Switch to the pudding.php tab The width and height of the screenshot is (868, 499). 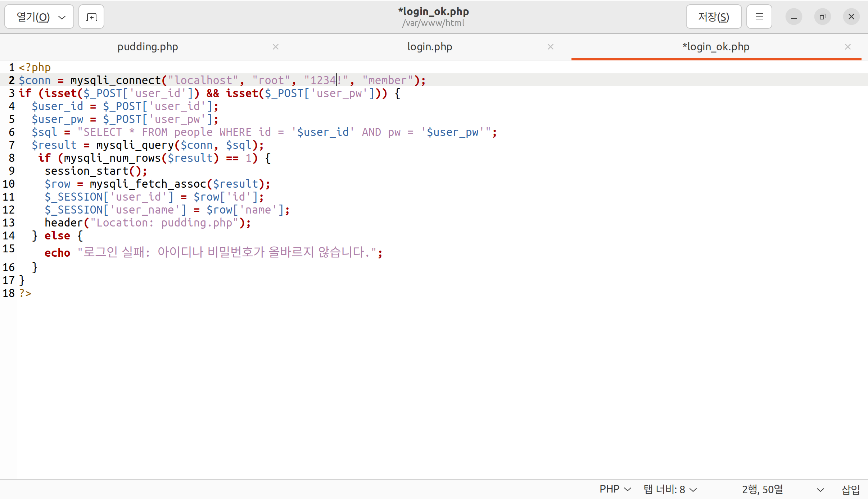click(x=148, y=47)
